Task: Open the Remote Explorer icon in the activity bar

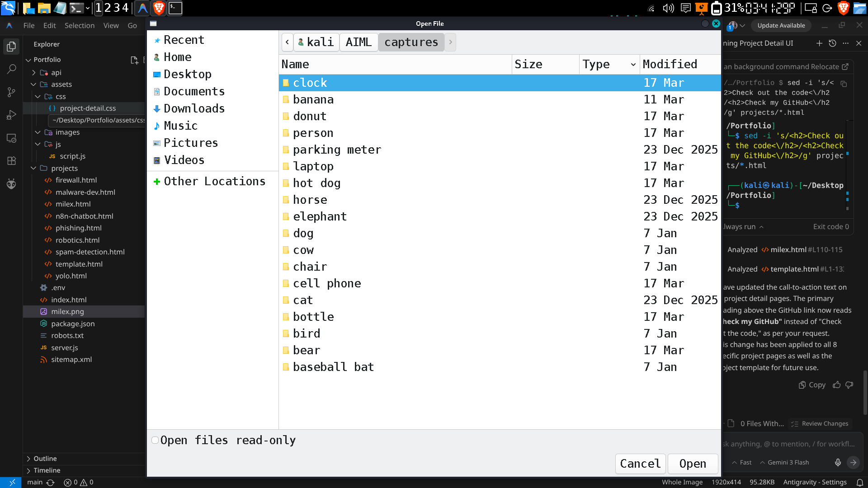Action: 11,138
